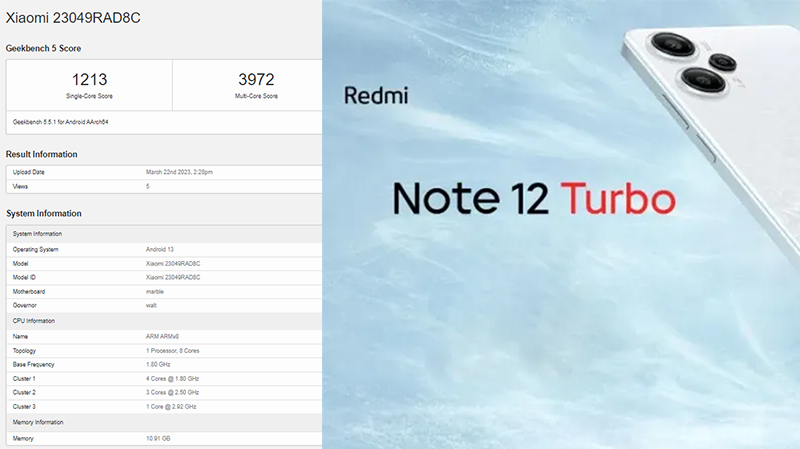Click the Name label under CPU Information

(20, 337)
